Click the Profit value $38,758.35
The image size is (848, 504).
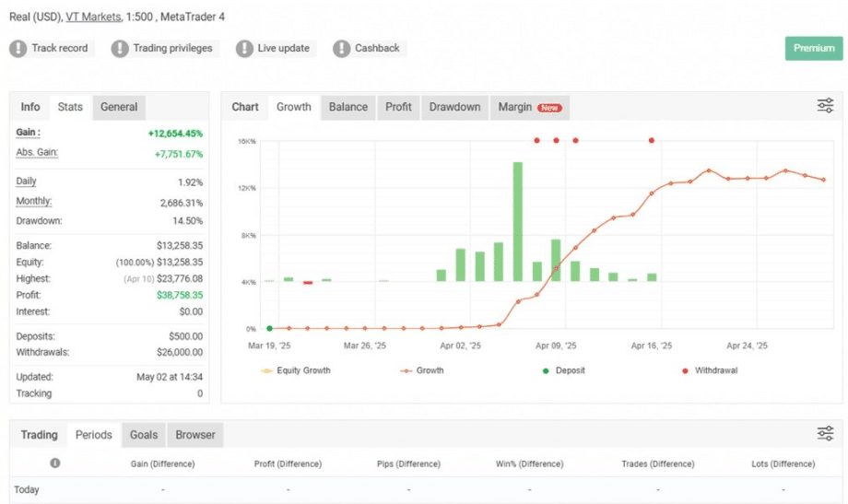click(x=180, y=295)
